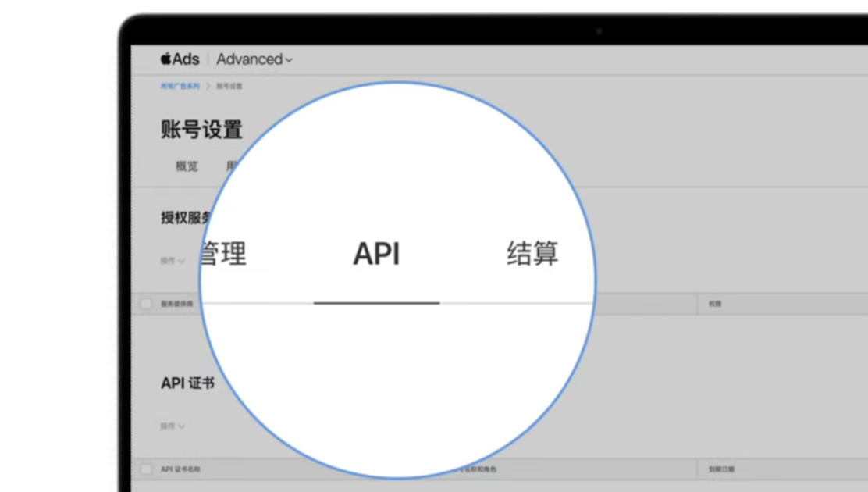Open the Advanced dropdown menu
The image size is (868, 492).
click(254, 59)
